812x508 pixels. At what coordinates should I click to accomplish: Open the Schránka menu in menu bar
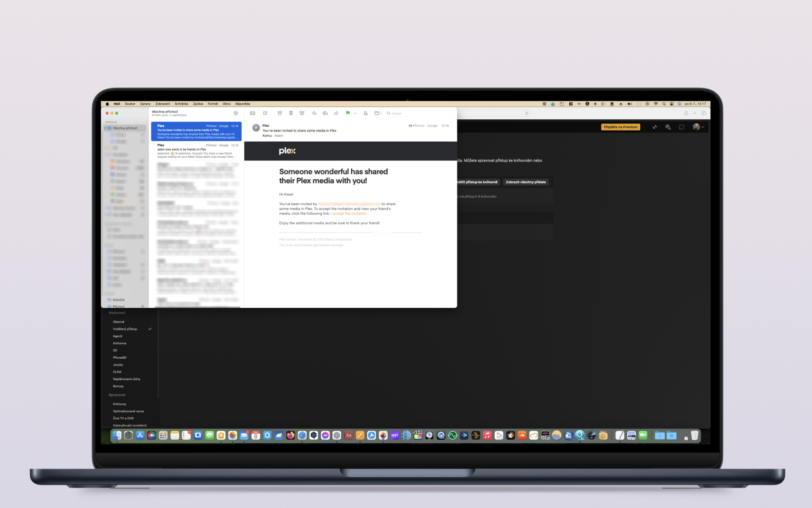181,104
